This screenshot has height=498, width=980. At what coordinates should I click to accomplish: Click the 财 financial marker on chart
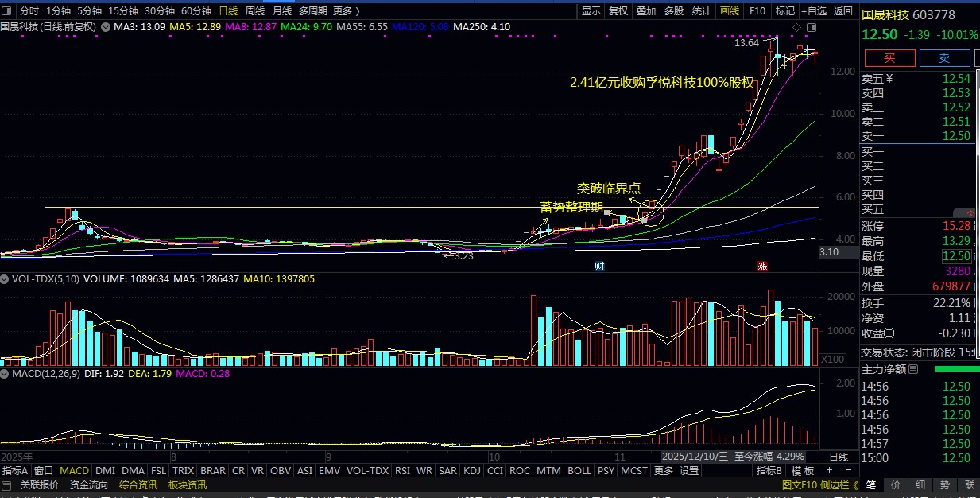click(x=600, y=267)
